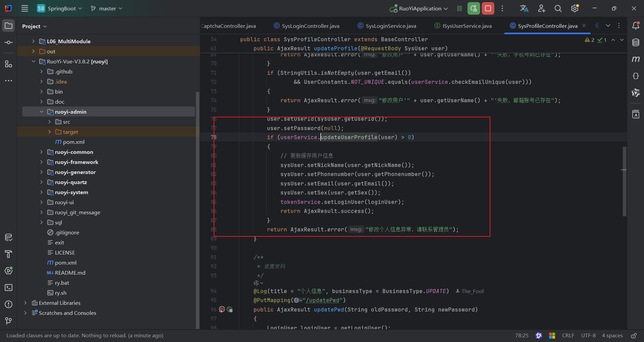Expand the L06_MultiModule node
The width and height of the screenshot is (644, 342).
click(34, 41)
